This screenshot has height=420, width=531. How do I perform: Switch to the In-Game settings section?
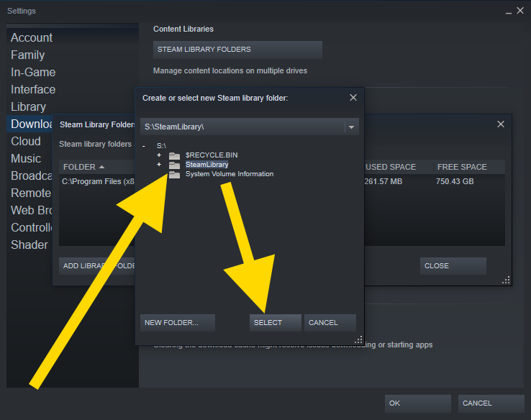pyautogui.click(x=33, y=72)
